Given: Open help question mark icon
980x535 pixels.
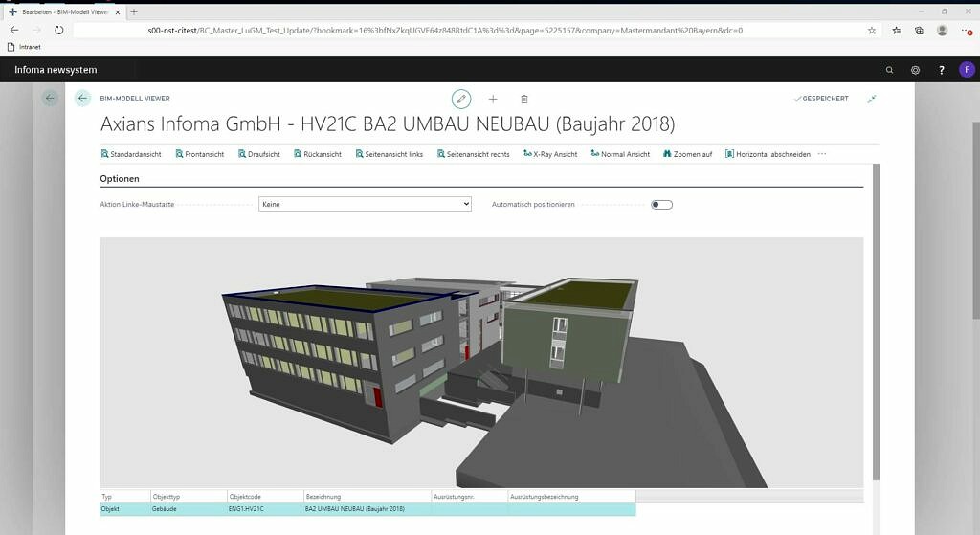Looking at the screenshot, I should click(942, 70).
